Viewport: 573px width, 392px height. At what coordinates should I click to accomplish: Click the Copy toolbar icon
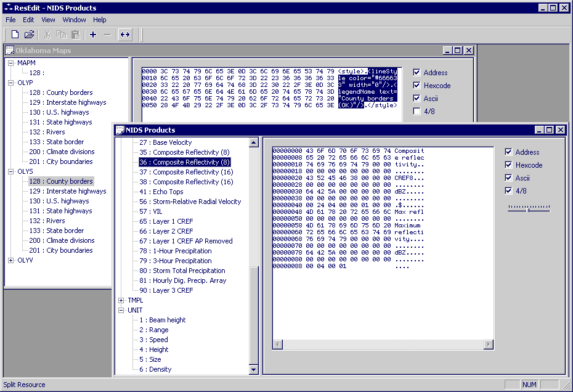61,35
